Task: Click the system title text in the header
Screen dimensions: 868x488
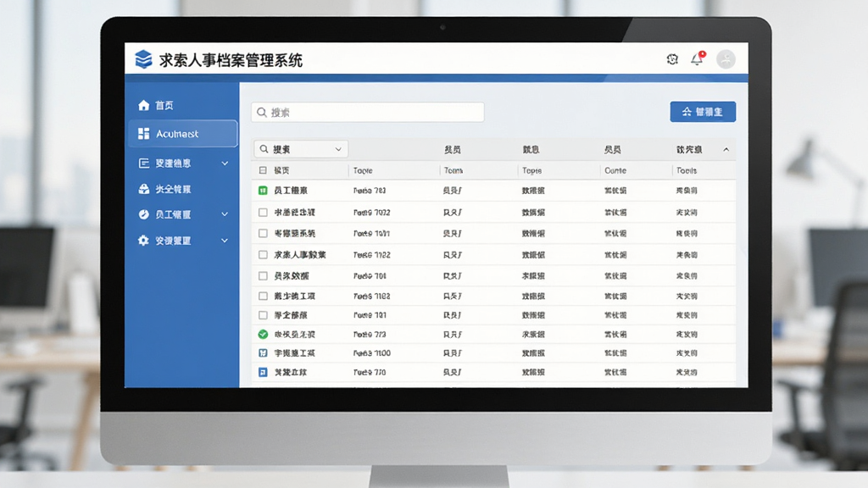Action: (231, 60)
